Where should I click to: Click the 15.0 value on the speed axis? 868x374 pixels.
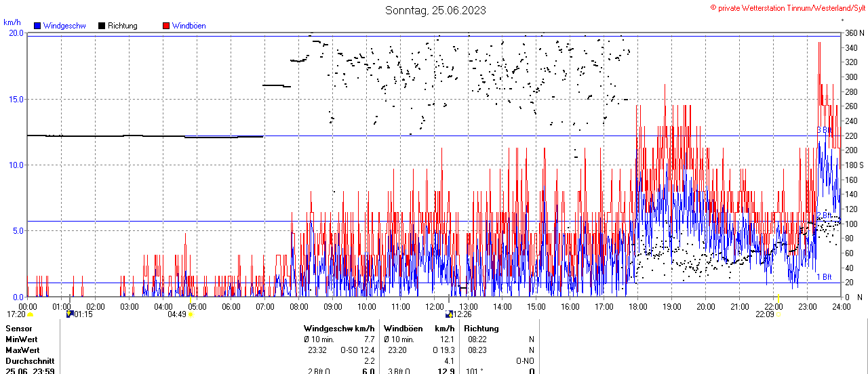[x=16, y=99]
